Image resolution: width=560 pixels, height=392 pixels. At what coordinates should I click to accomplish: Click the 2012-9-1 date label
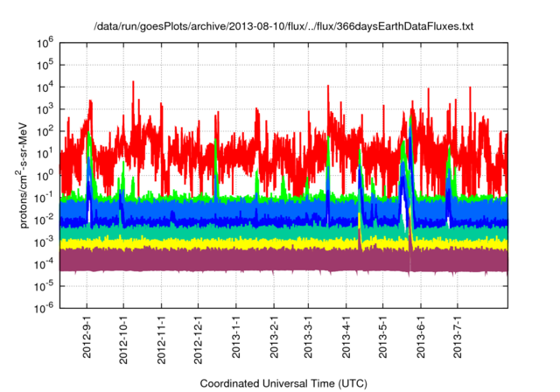point(87,337)
